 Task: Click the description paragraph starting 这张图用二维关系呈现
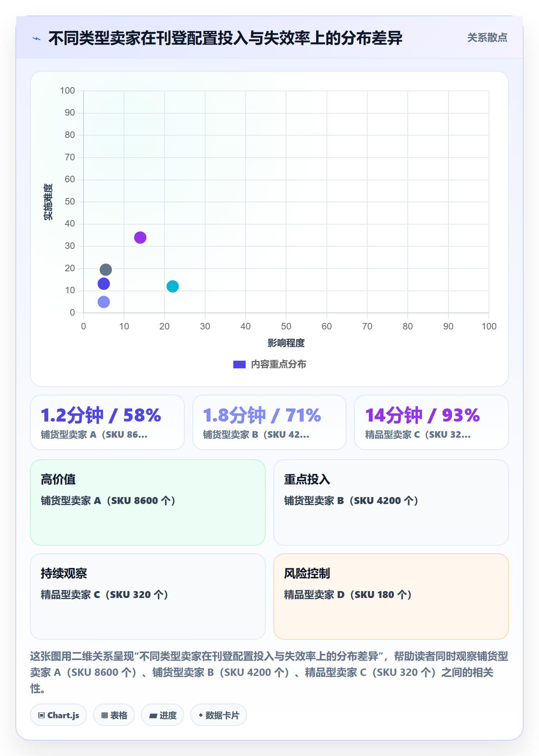pyautogui.click(x=269, y=672)
